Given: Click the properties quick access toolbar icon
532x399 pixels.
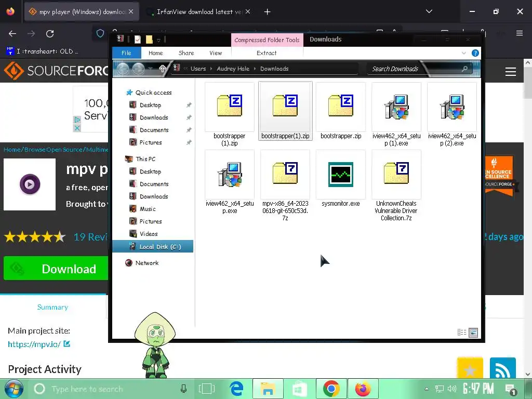Looking at the screenshot, I should tap(137, 39).
